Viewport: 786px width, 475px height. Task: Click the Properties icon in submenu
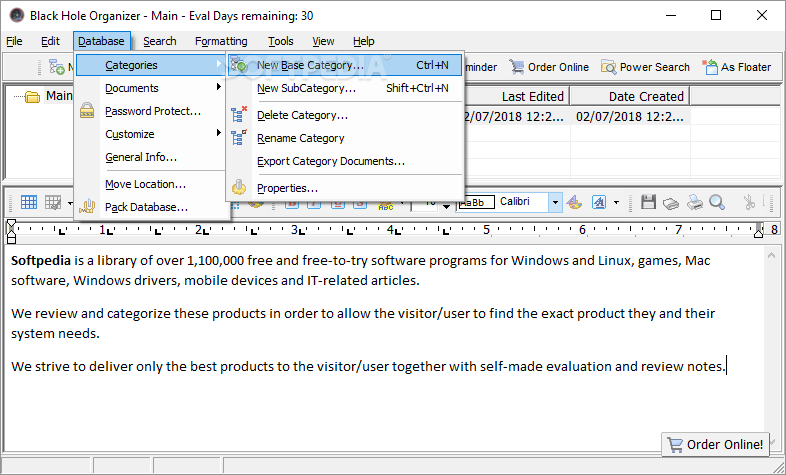(x=239, y=188)
